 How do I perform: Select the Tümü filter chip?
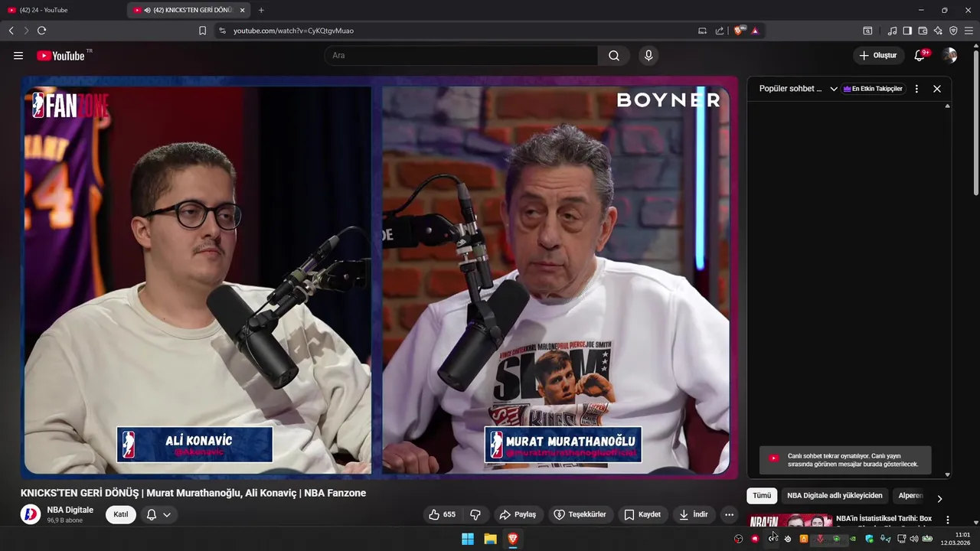coord(762,496)
